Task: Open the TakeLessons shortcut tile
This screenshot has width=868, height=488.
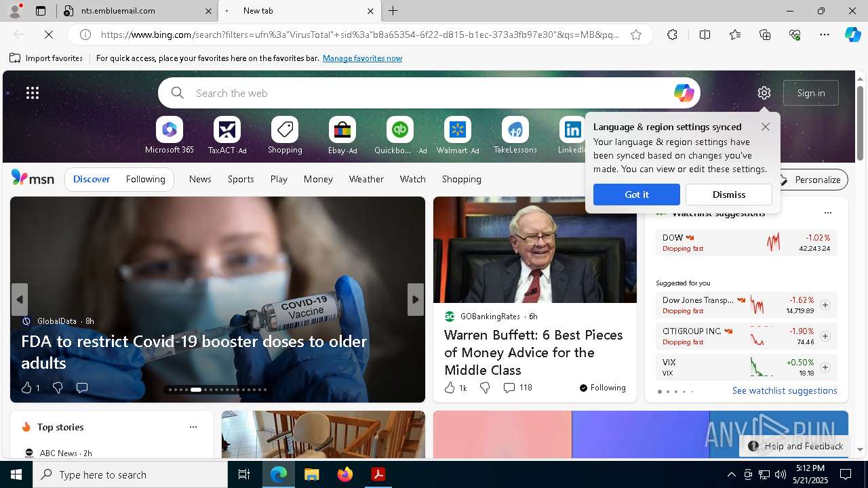Action: pos(515,136)
